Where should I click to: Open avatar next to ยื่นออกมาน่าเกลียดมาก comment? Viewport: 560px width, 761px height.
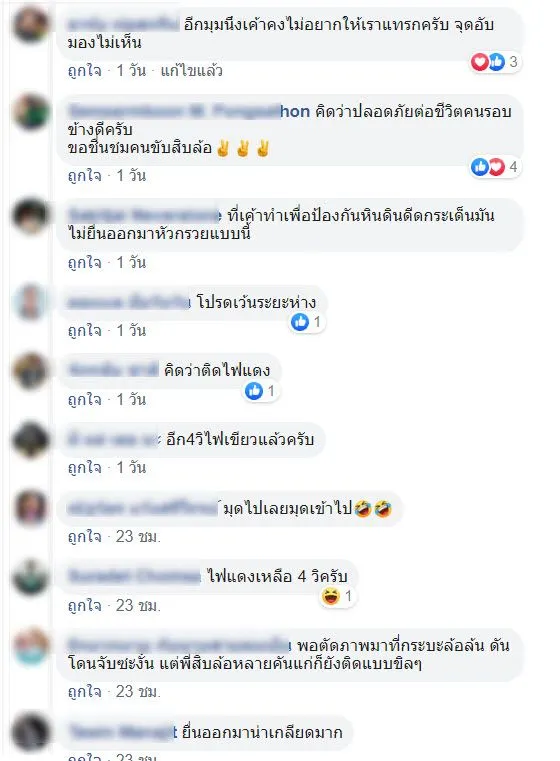pyautogui.click(x=31, y=731)
